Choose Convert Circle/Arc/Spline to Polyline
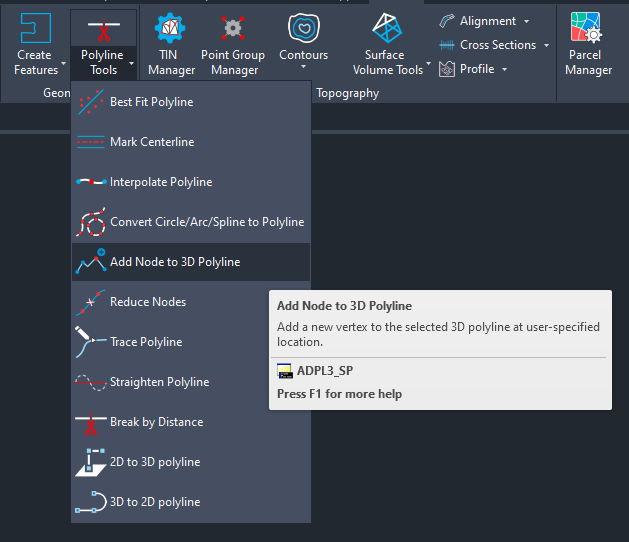The width and height of the screenshot is (629, 542). (x=191, y=222)
